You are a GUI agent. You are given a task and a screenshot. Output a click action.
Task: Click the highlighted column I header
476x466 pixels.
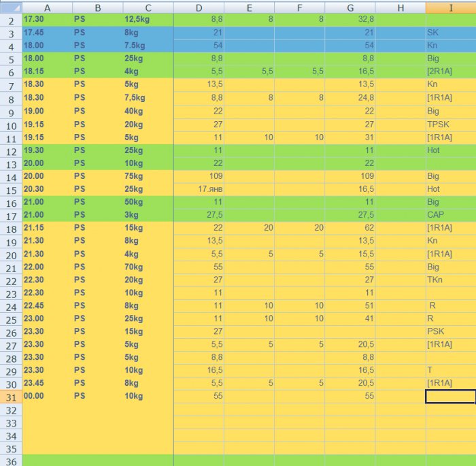point(451,8)
